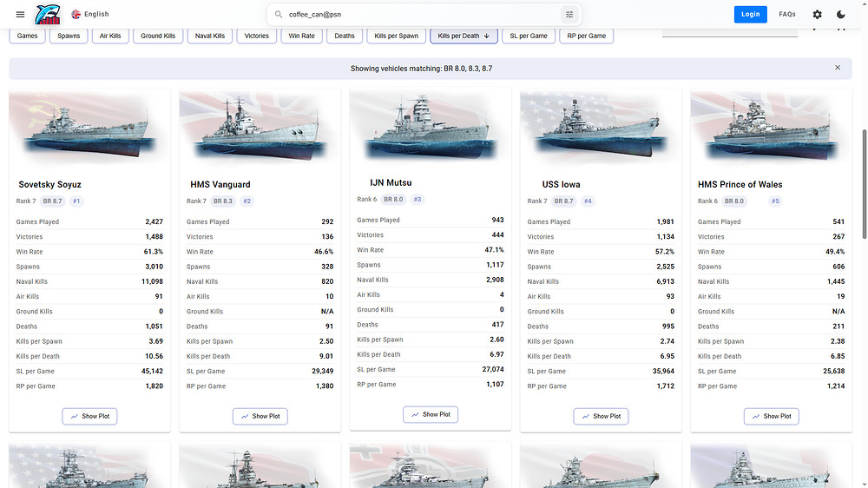
Task: Sort vehicles by Victories
Action: coord(256,36)
